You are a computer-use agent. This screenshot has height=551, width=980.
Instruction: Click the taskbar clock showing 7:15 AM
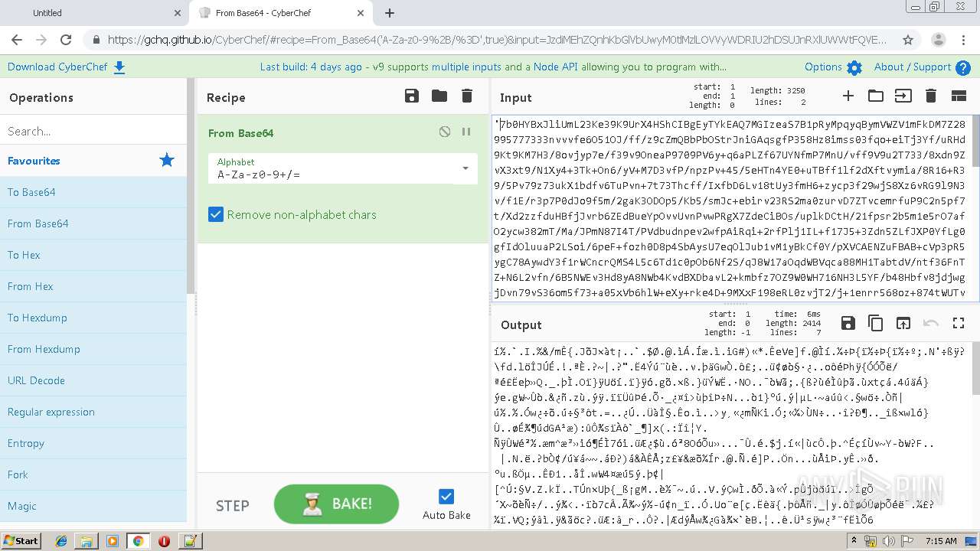click(941, 540)
